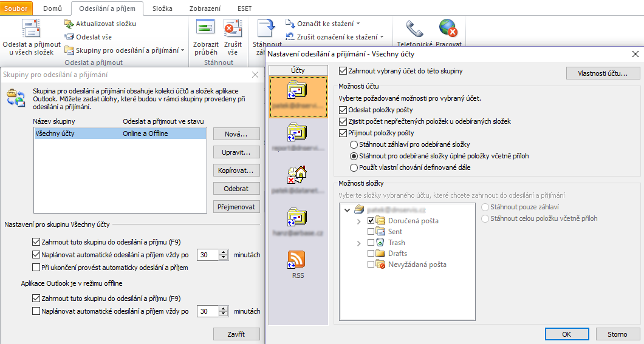
Task: Click the Kopírovat... button
Action: click(236, 170)
